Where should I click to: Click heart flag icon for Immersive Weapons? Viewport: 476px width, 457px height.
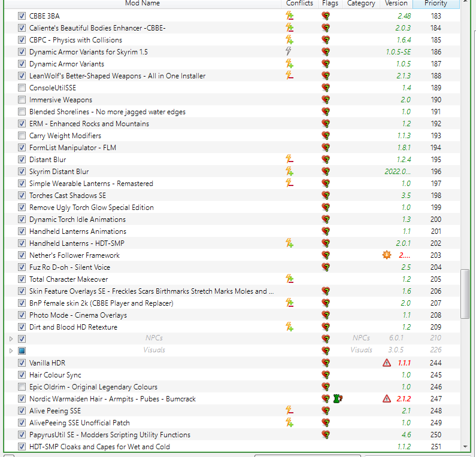click(326, 99)
